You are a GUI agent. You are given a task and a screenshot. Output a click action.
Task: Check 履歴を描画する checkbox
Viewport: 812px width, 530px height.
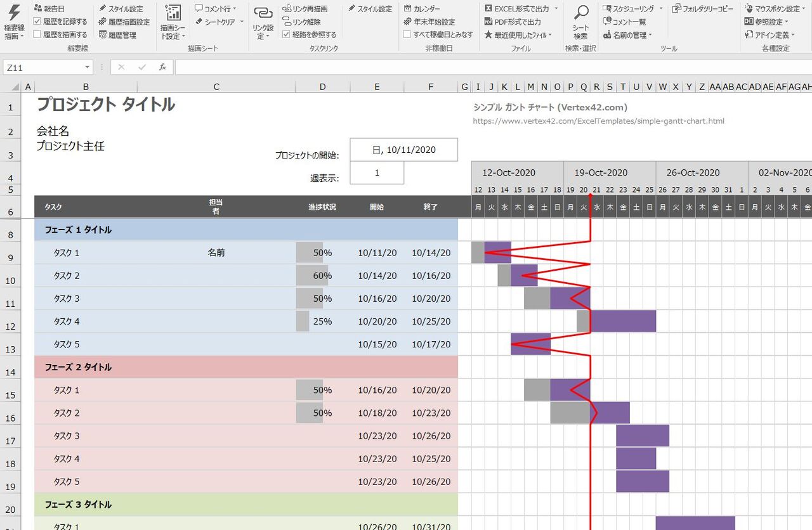[x=37, y=35]
